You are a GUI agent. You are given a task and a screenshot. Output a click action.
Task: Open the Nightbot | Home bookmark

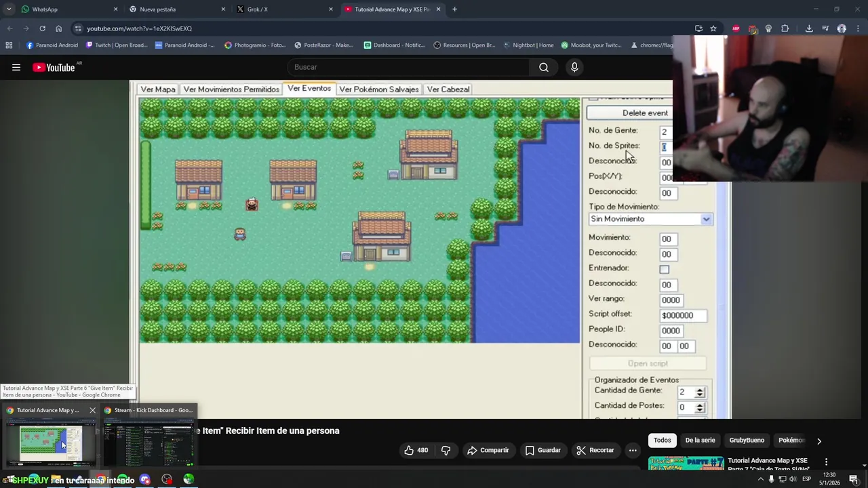(528, 45)
